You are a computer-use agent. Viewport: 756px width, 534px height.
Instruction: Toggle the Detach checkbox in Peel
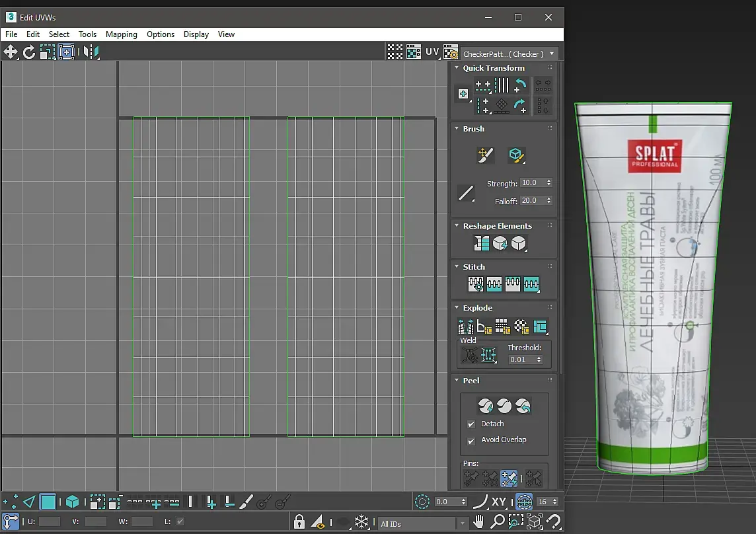point(471,424)
